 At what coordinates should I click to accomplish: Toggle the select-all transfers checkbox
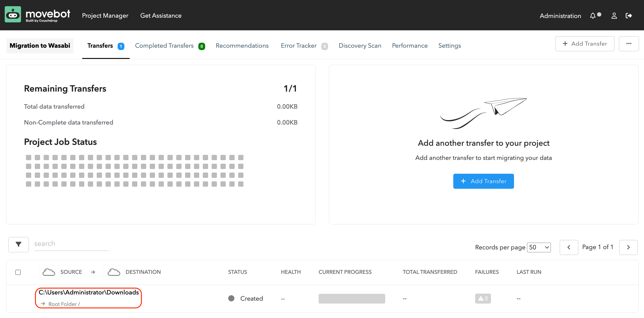click(18, 272)
